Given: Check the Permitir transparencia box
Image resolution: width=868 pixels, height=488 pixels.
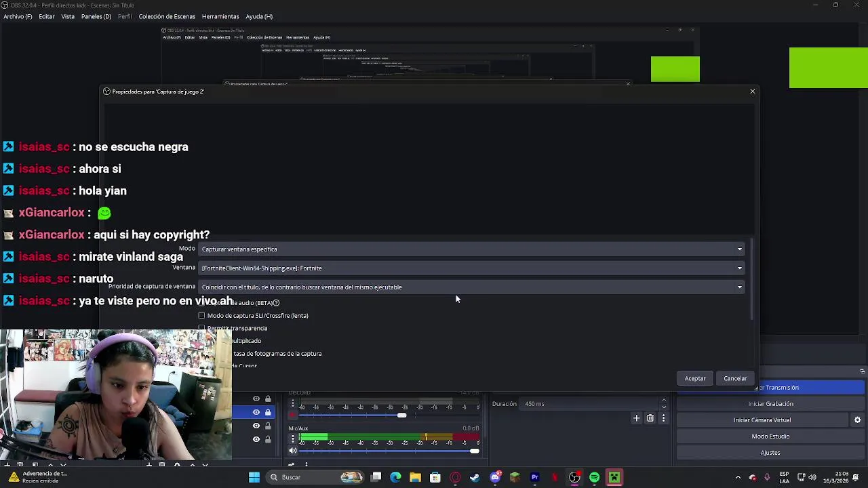Looking at the screenshot, I should (201, 328).
